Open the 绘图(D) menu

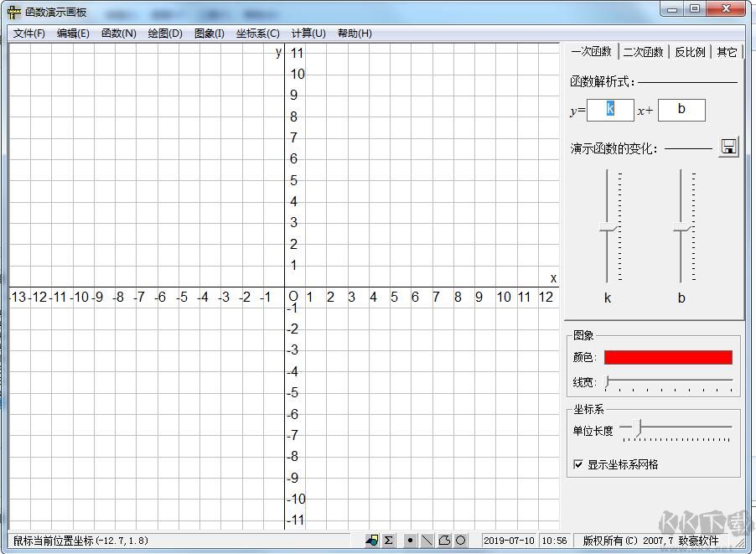click(x=164, y=34)
